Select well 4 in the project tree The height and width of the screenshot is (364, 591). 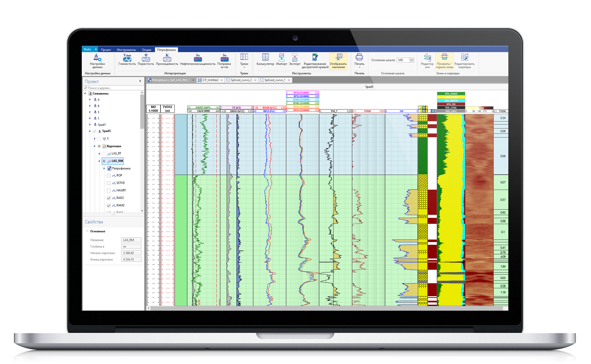97,100
